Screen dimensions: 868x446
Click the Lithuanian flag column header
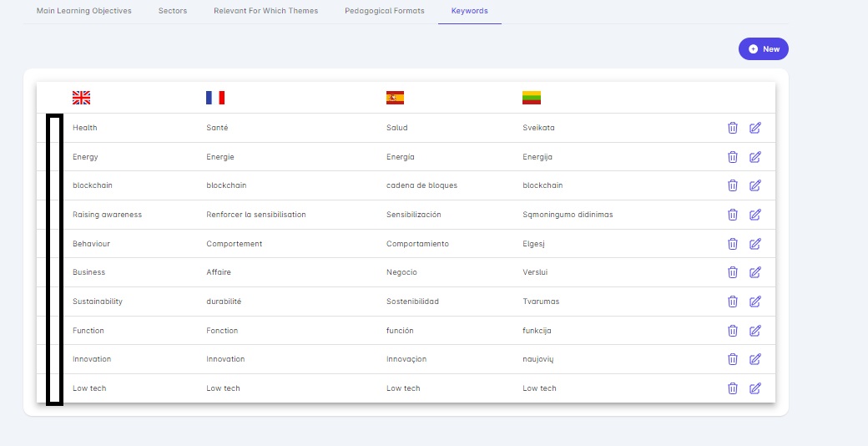tap(532, 98)
